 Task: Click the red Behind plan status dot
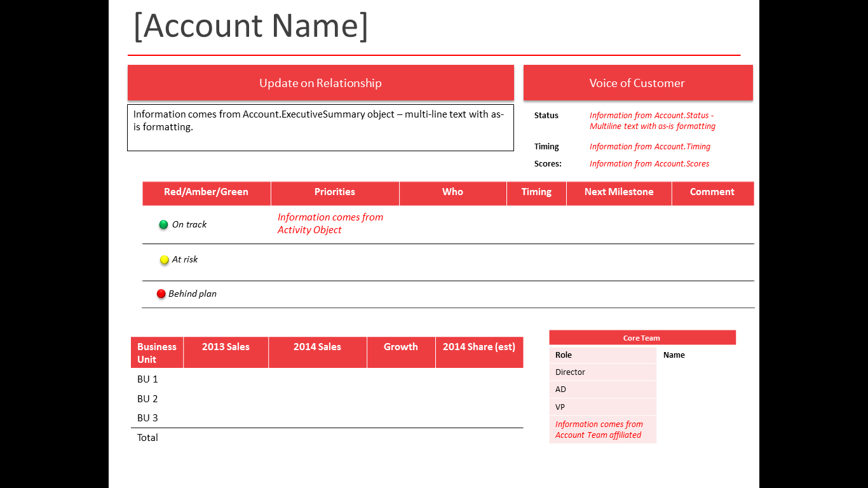click(161, 294)
